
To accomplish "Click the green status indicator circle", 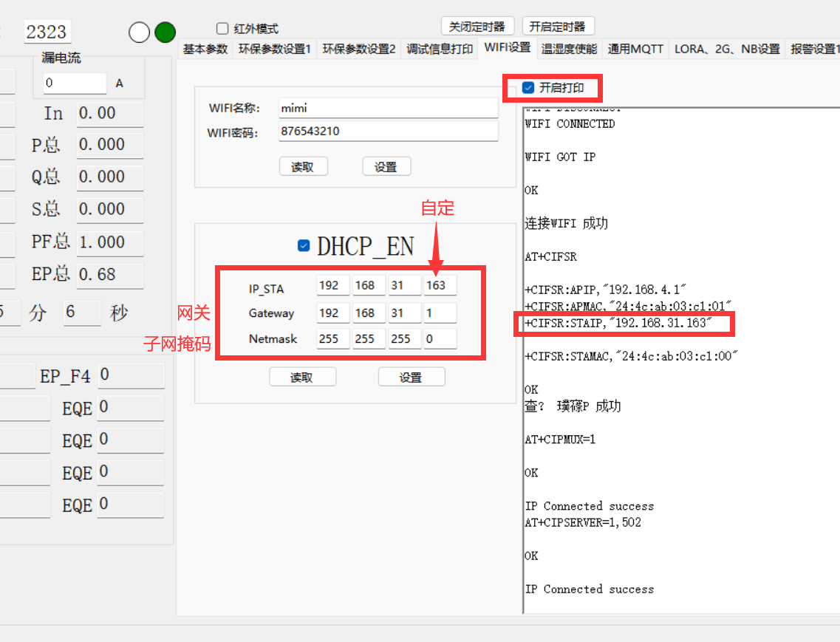I will coord(165,33).
